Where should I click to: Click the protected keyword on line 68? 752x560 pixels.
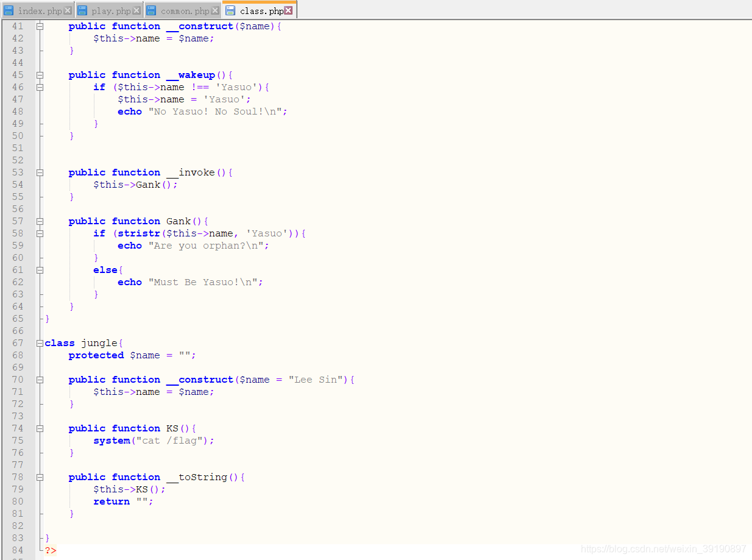click(96, 355)
